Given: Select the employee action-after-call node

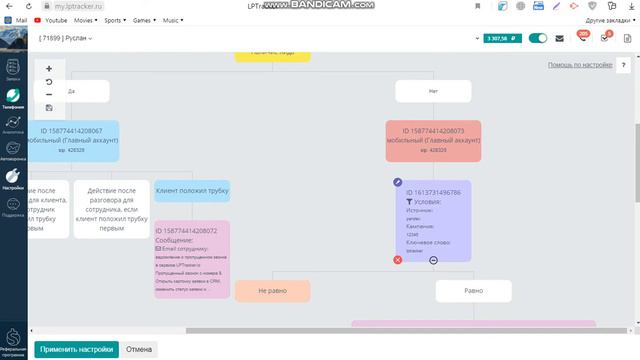Looking at the screenshot, I should (111, 209).
